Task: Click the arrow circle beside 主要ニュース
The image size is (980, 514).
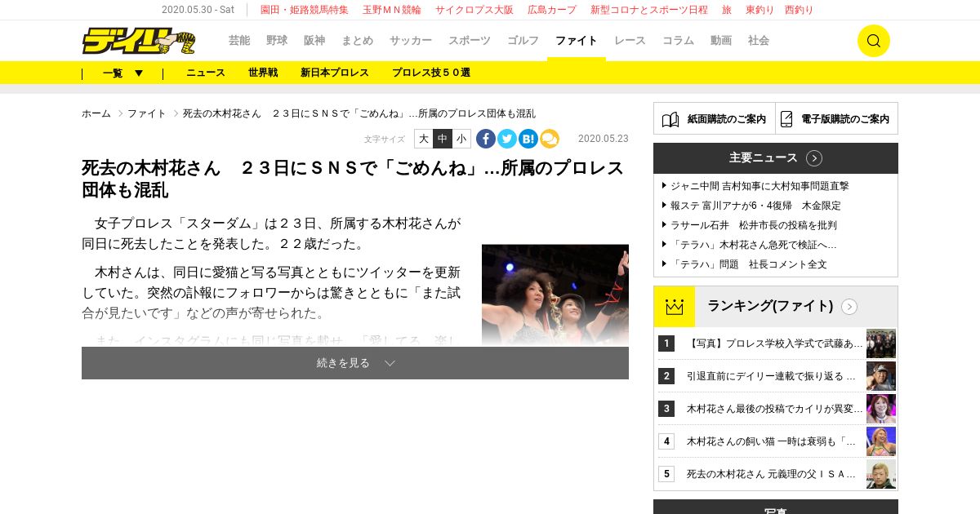Action: click(814, 158)
